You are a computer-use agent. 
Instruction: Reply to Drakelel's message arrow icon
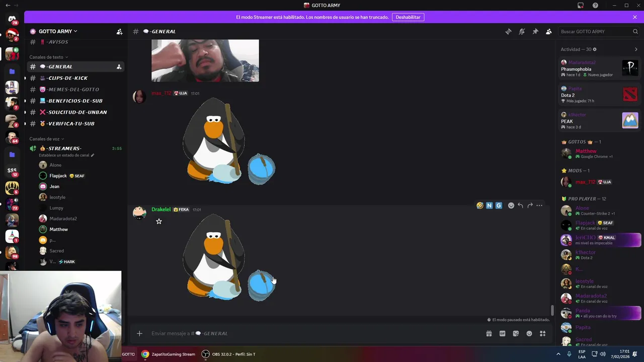[x=520, y=205]
